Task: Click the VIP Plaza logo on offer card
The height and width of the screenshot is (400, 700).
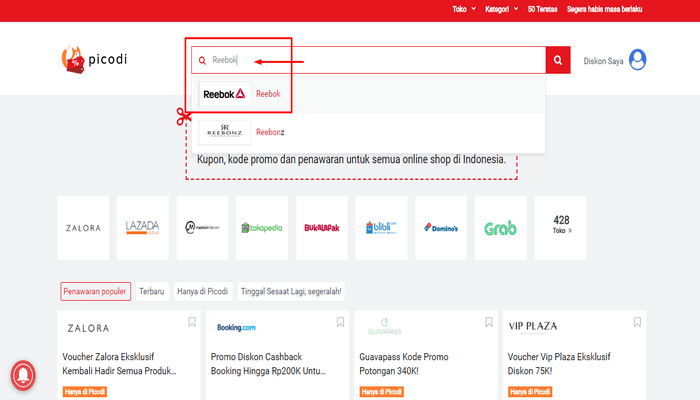Action: tap(533, 327)
